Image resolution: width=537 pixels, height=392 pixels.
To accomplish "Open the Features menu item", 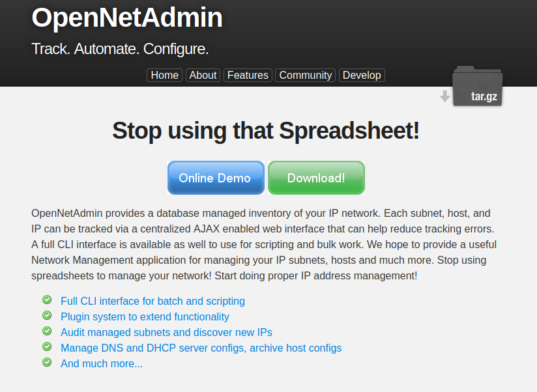I will 248,76.
